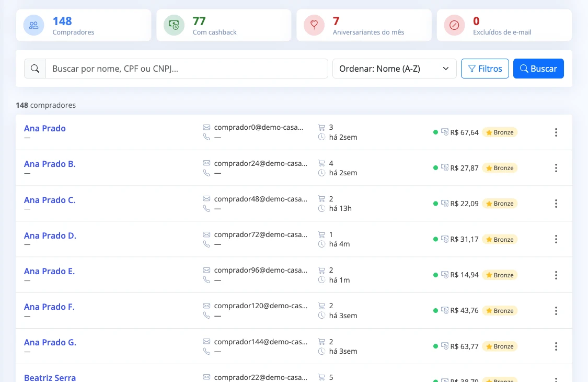Click the Compradores people icon

(34, 25)
